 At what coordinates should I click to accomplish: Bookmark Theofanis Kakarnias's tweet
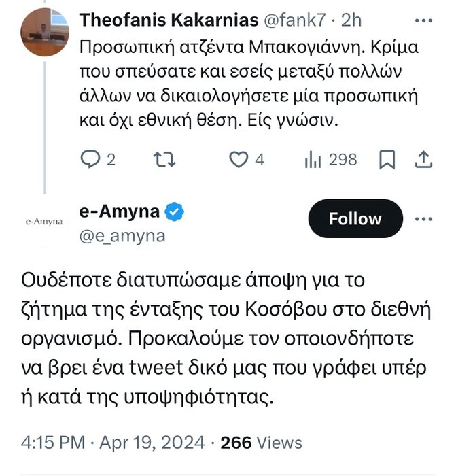(x=387, y=159)
